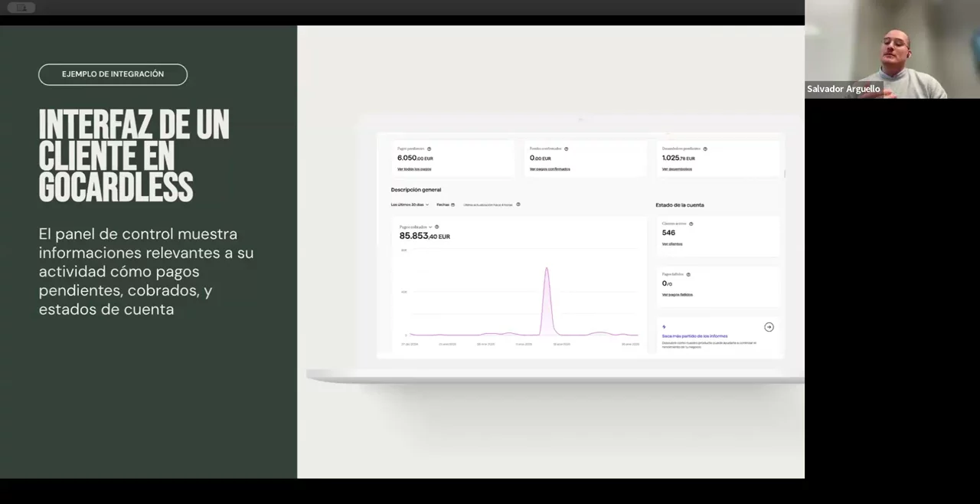Screen dimensions: 980x504
Task: Open the 'Ver desembolsos' link
Action: 677,169
